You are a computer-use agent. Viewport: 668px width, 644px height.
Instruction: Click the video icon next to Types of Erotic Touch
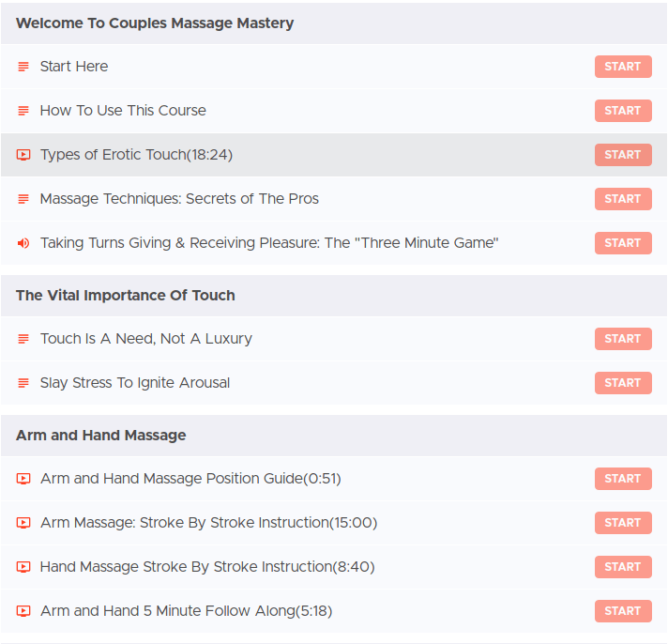(23, 155)
